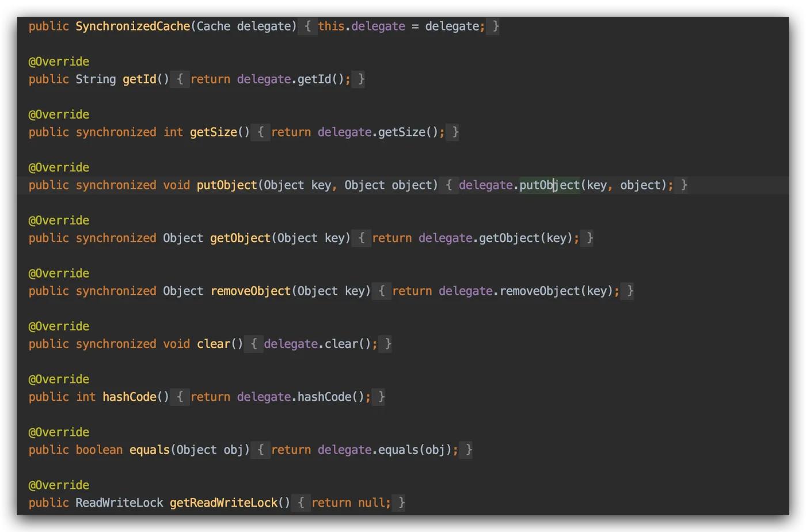Click the delegate.clear() call
Image resolution: width=806 pixels, height=532 pixels.
pyautogui.click(x=318, y=344)
